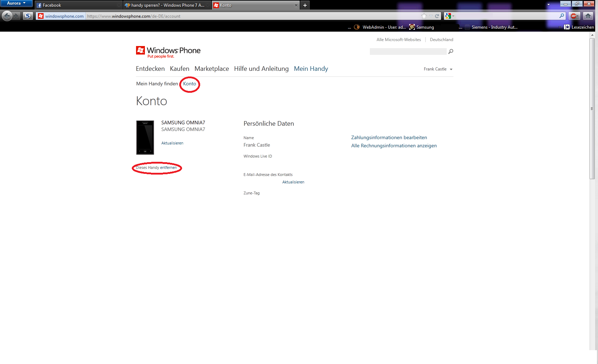The width and height of the screenshot is (598, 364).
Task: Click the browser search magnifier icon
Action: coord(562,16)
